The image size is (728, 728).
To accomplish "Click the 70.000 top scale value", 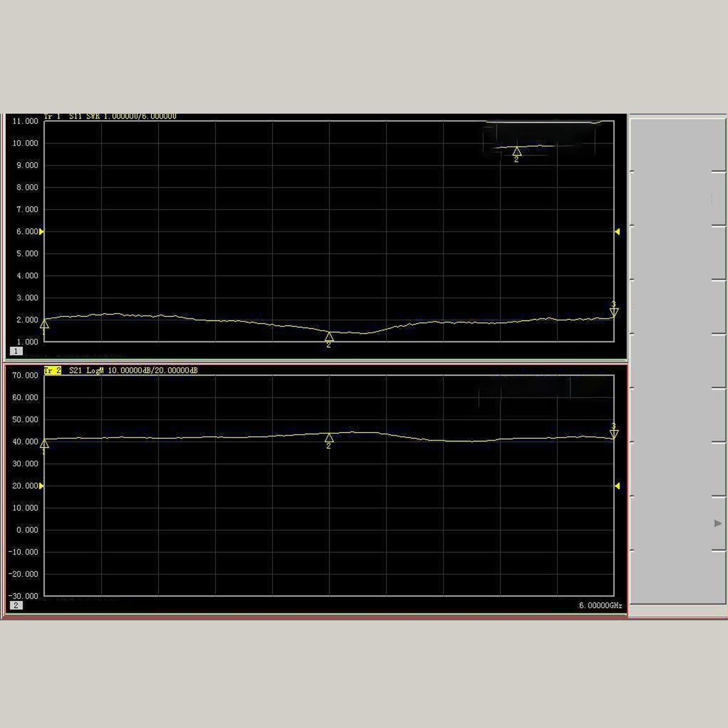I will 25,376.
